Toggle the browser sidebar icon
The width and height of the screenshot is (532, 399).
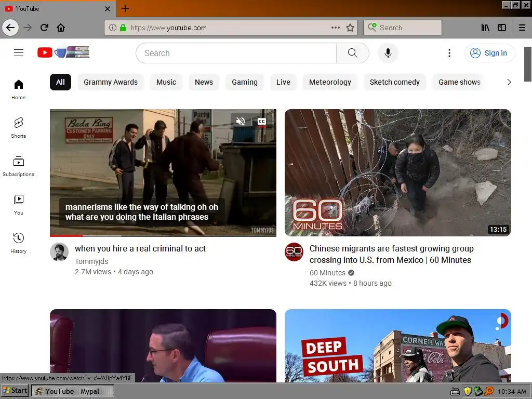point(502,28)
